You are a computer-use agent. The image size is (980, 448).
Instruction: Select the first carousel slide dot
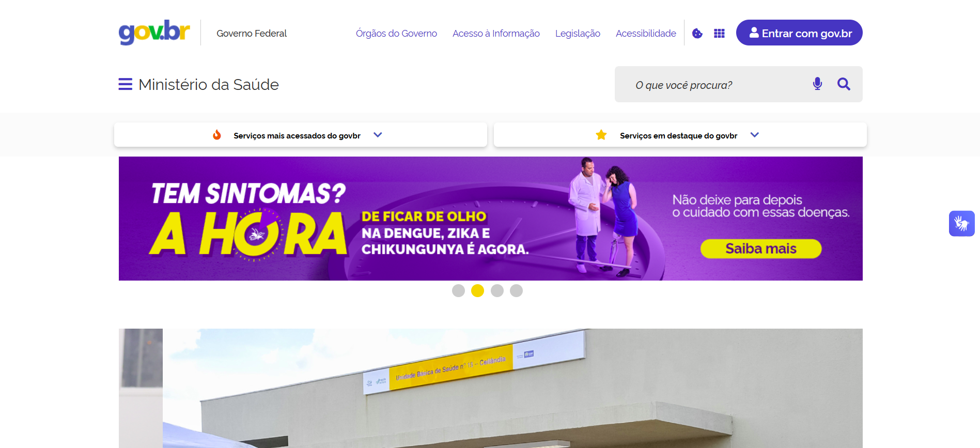[458, 290]
